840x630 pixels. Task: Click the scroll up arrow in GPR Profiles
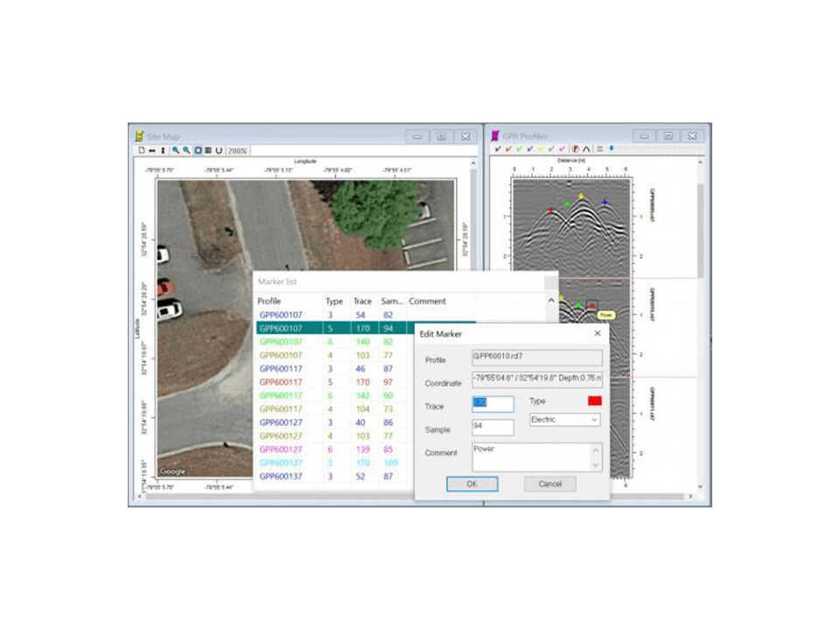(x=700, y=162)
